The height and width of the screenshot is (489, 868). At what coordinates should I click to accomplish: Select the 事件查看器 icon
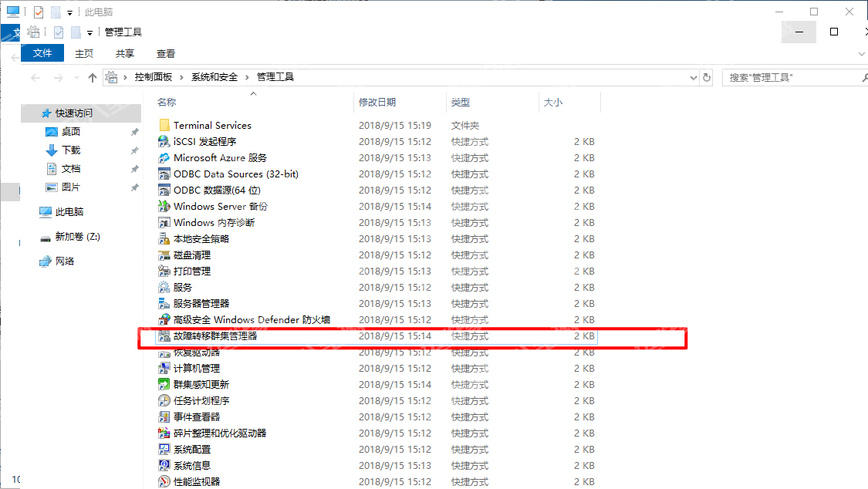click(x=164, y=417)
